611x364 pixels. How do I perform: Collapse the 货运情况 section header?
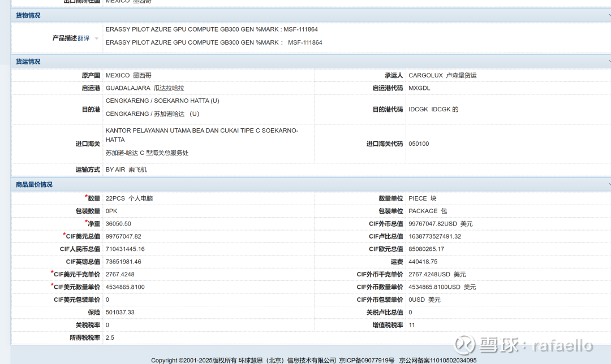(x=311, y=62)
